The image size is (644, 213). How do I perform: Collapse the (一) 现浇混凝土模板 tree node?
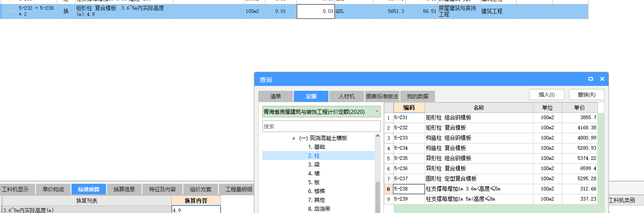coord(293,138)
